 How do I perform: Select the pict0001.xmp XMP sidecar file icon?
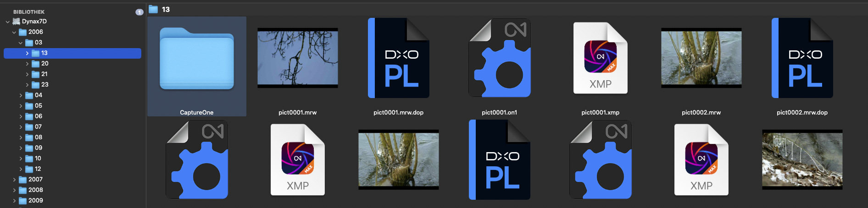[x=601, y=58]
